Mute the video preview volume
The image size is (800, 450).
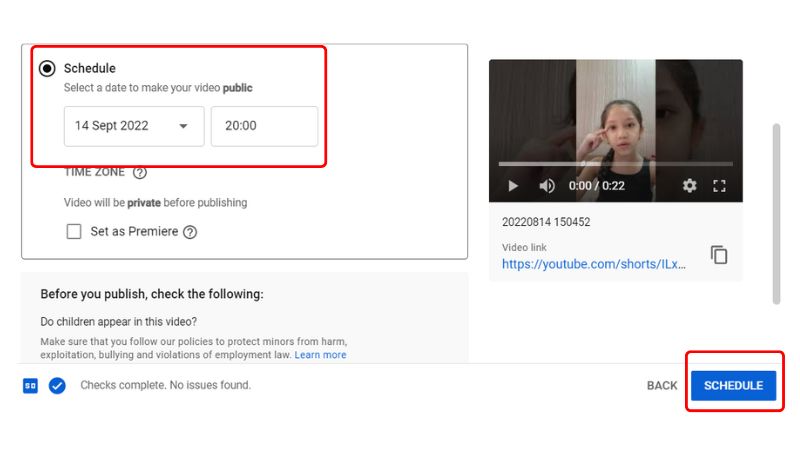(x=546, y=186)
